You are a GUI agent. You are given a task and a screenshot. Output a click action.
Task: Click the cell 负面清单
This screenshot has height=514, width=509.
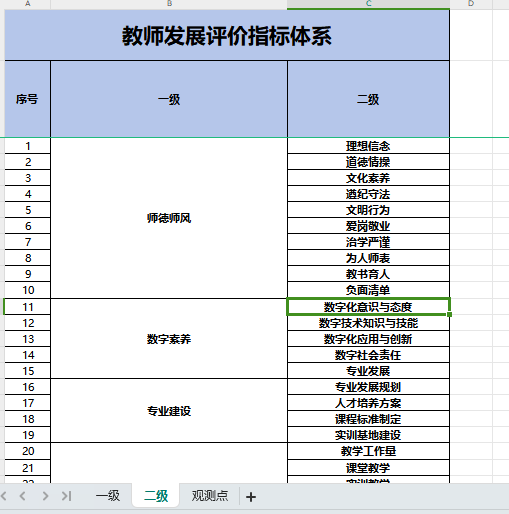click(368, 290)
